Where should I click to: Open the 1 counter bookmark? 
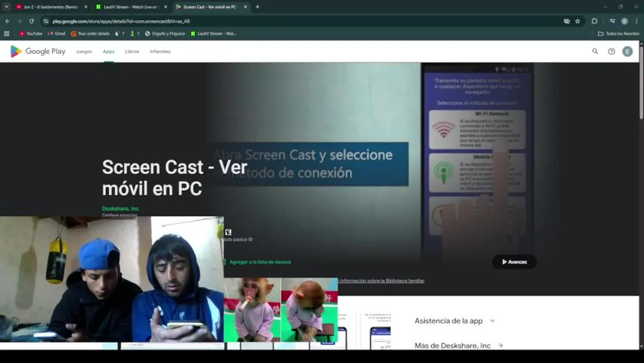[135, 33]
